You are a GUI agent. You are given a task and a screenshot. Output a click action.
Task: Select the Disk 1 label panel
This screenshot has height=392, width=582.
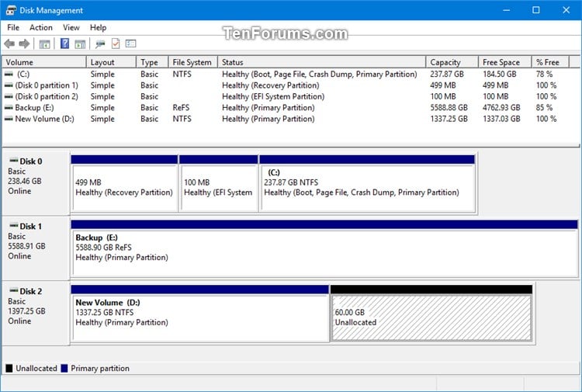pyautogui.click(x=36, y=248)
